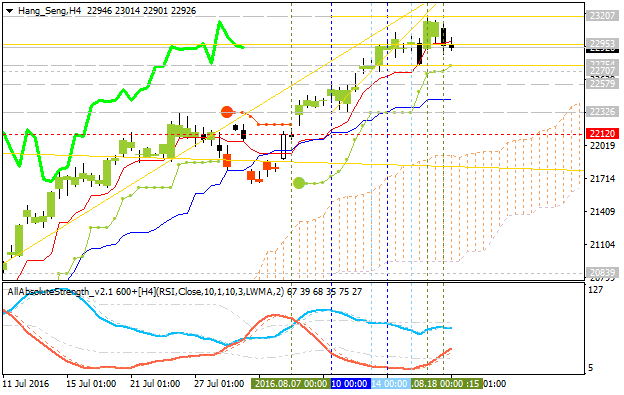Click the large red circle sell signal marker
This screenshot has width=624, height=395.
[x=227, y=112]
